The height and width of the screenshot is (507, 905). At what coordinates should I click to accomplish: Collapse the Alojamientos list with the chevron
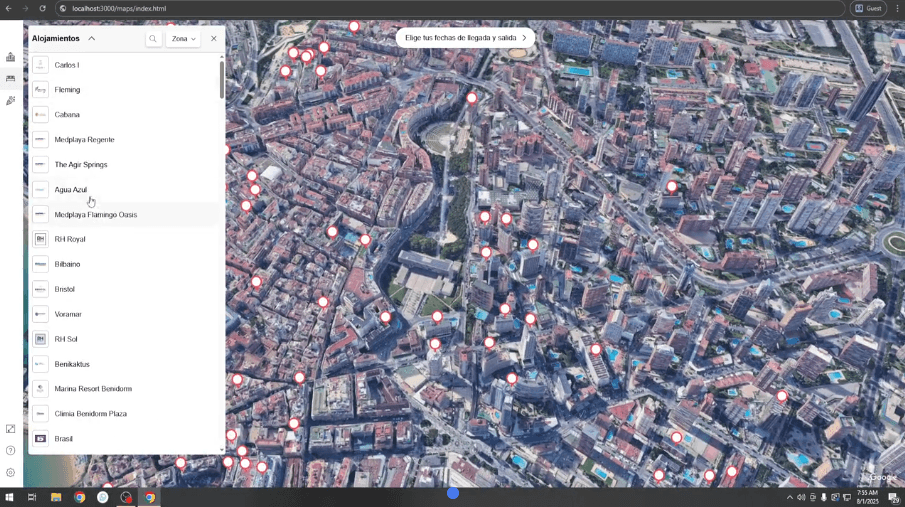tap(92, 39)
